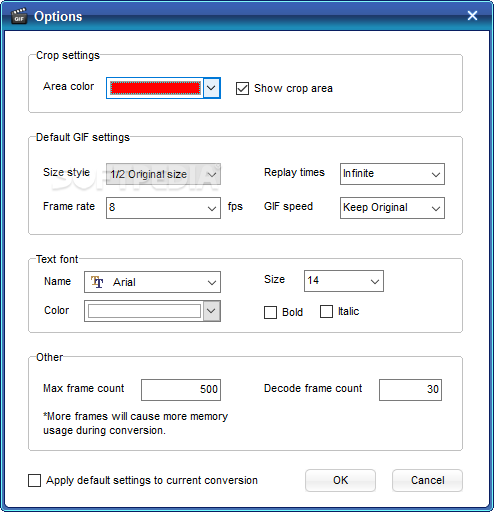Screen dimensions: 494x512
Task: Expand the Frame rate dropdown
Action: 163,208
